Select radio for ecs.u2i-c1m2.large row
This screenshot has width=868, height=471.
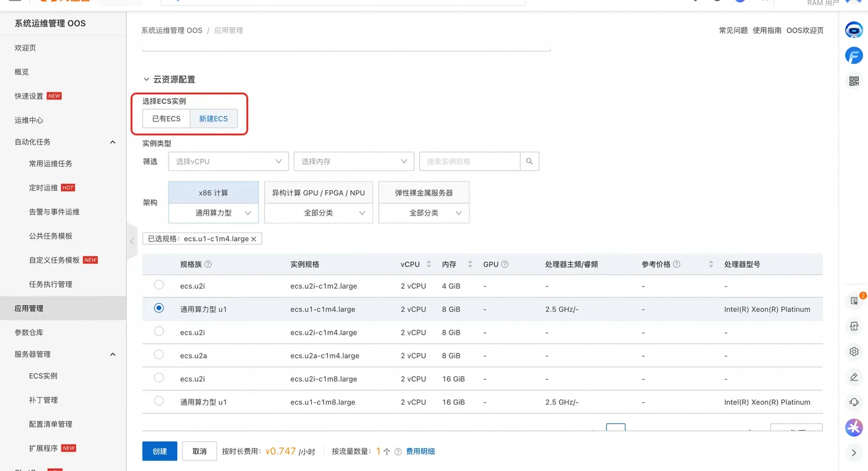point(159,285)
